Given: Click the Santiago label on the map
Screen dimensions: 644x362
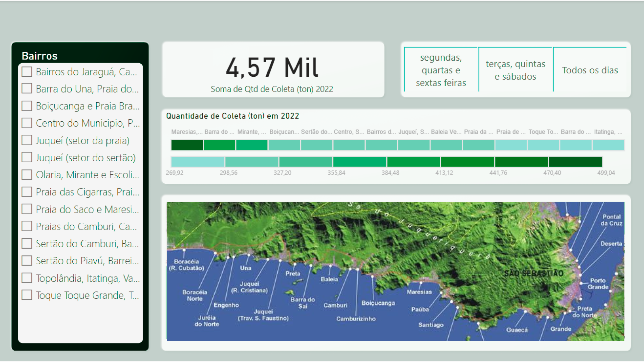Looking at the screenshot, I should coord(431,325).
